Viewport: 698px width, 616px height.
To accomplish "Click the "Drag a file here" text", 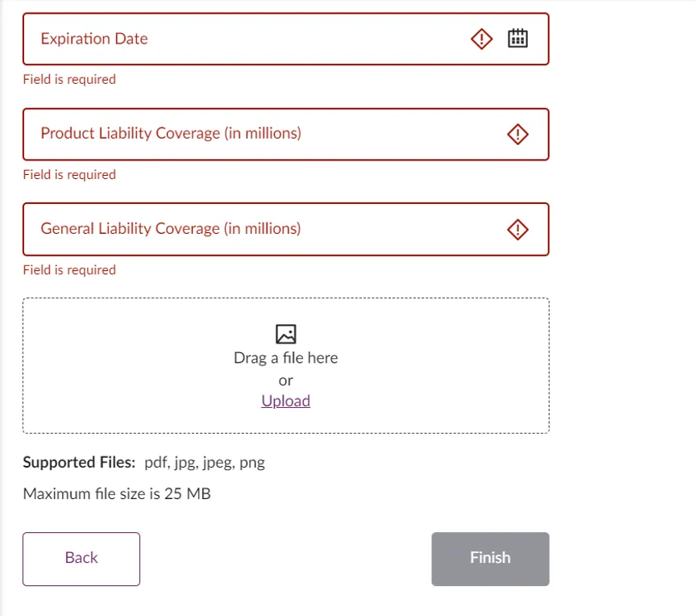I will (x=285, y=358).
